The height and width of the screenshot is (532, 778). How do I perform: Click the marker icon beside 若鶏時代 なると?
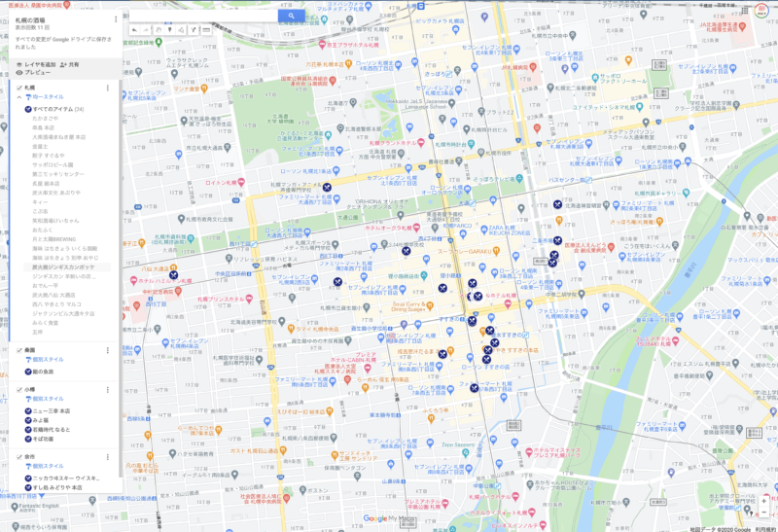(x=28, y=430)
